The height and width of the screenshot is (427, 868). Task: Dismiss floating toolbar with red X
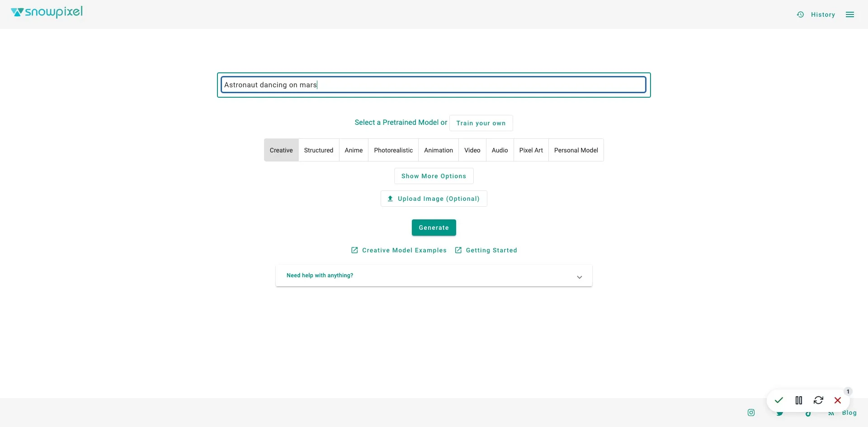[838, 400]
